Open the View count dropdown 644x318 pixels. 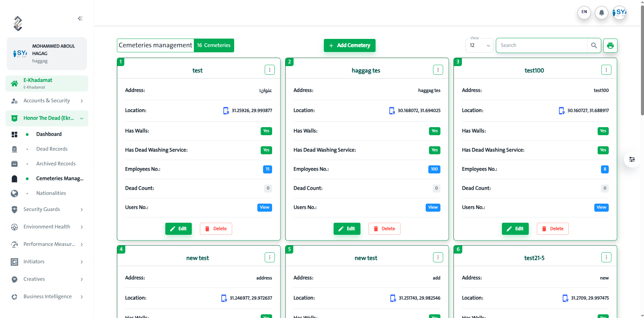pos(479,46)
